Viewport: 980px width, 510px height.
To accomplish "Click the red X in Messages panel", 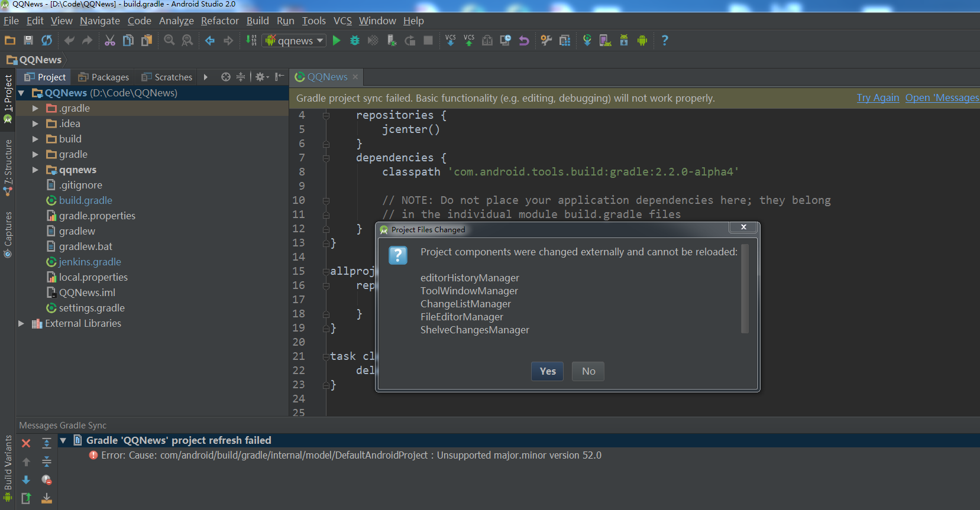I will (x=26, y=443).
